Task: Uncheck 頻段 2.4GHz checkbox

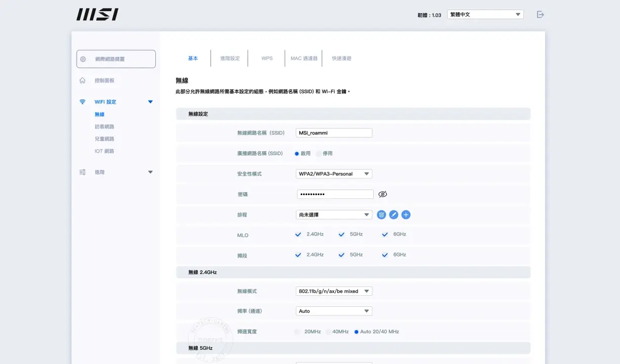Action: [x=298, y=255]
